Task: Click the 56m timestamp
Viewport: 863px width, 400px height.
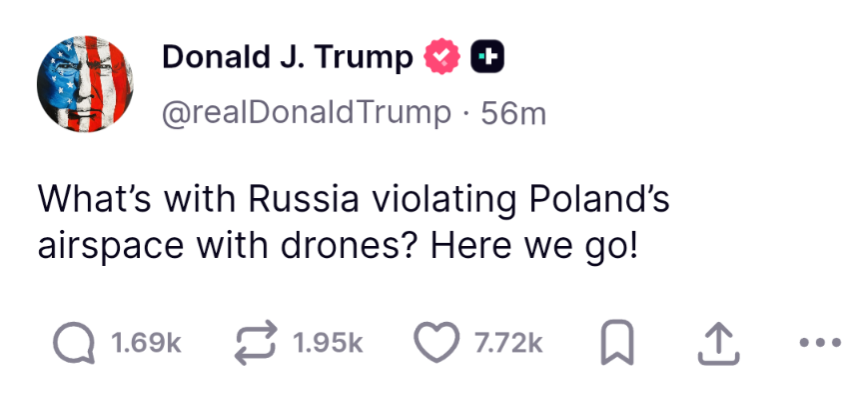Action: [513, 113]
